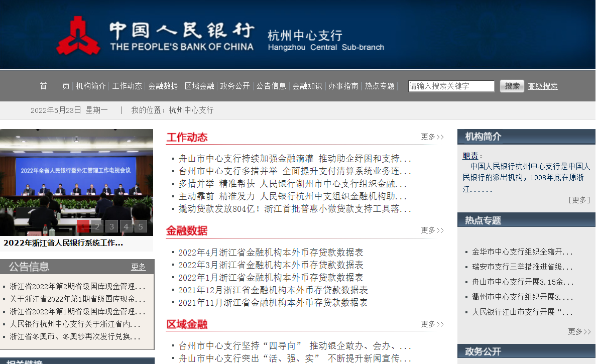Open 人民银行杭州中心支行关于浙江省内 notice
Screen dimensions: 596x364
coord(75,324)
